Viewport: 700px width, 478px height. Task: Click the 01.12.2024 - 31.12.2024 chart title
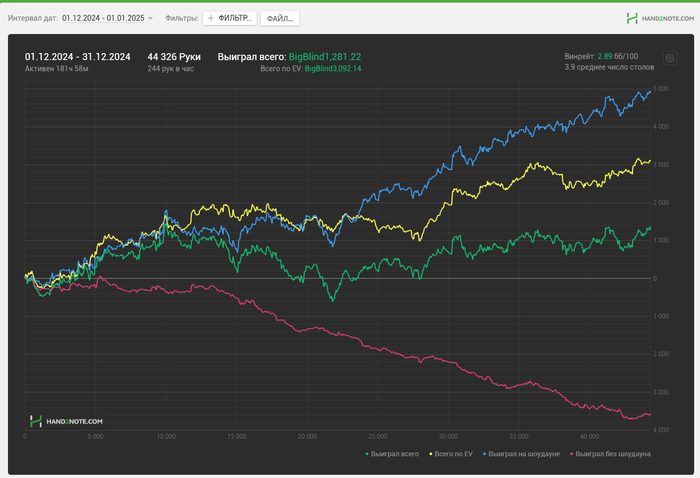click(x=78, y=57)
